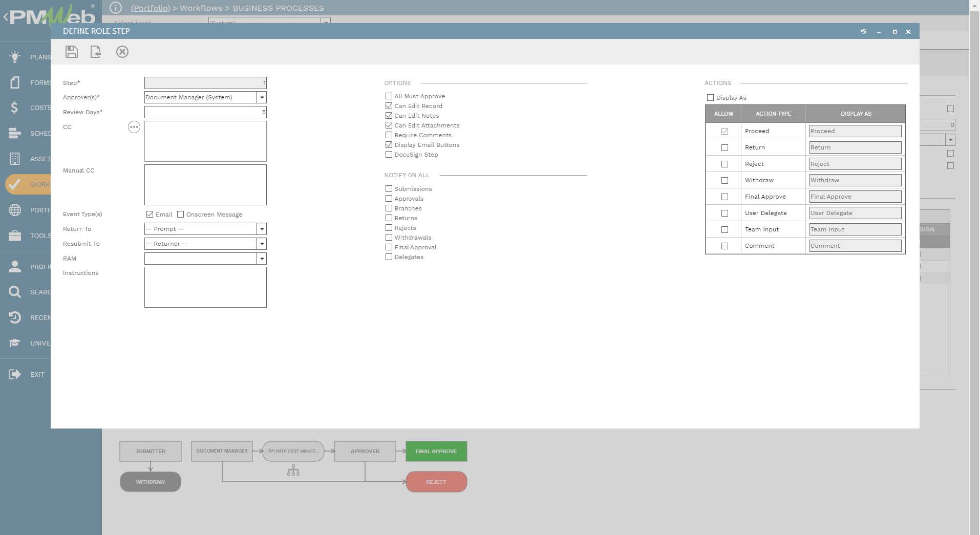Image resolution: width=980 pixels, height=535 pixels.
Task: Click the green FINAL APPROVE workflow node
Action: (436, 451)
